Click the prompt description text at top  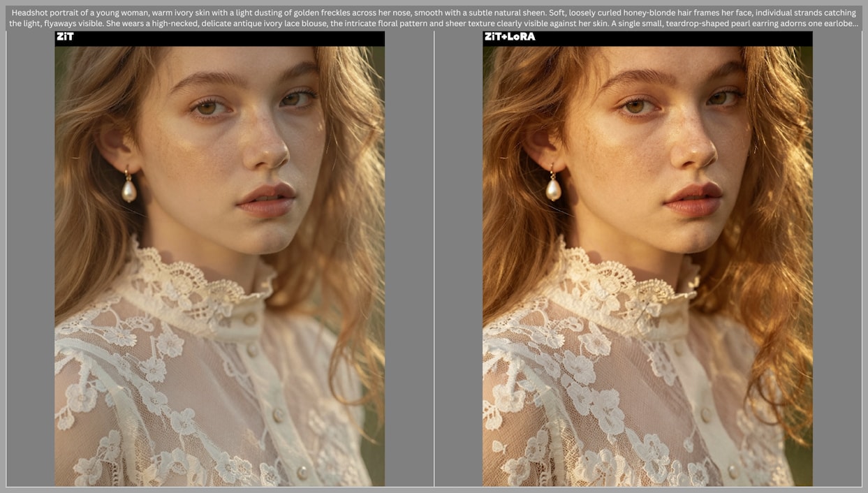pos(433,17)
